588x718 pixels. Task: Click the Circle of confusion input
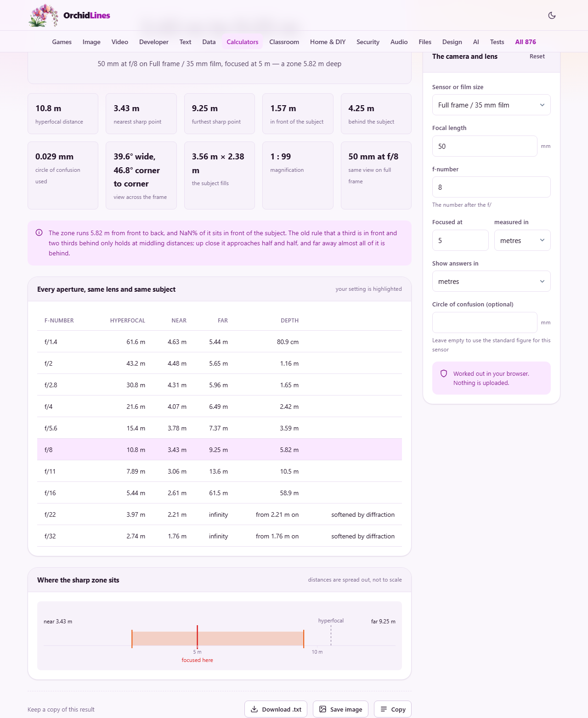(x=485, y=322)
